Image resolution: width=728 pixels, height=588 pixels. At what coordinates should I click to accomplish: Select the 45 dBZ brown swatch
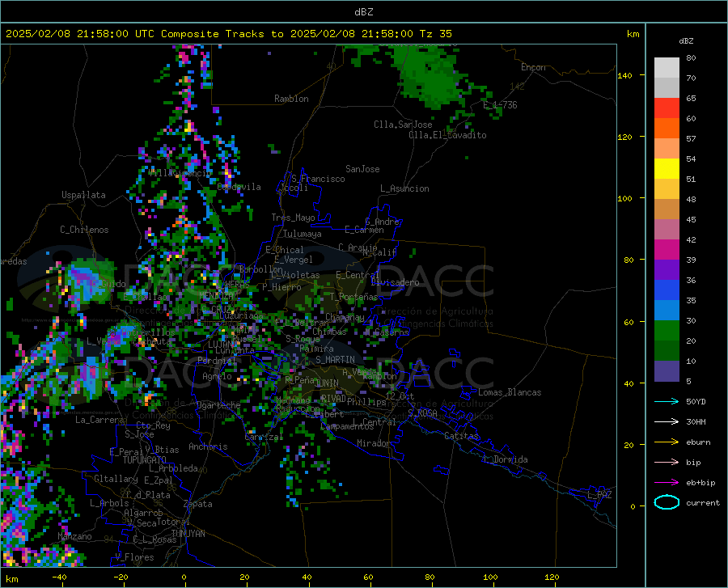click(667, 209)
